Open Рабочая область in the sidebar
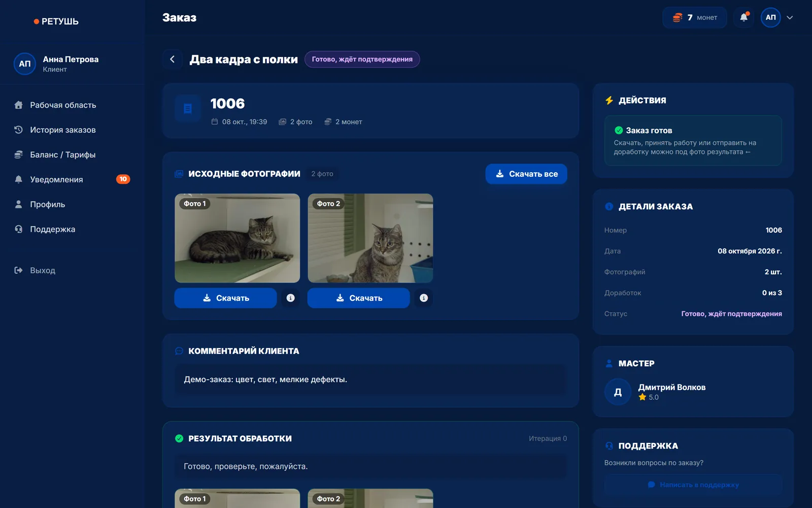This screenshot has width=812, height=508. point(73,105)
